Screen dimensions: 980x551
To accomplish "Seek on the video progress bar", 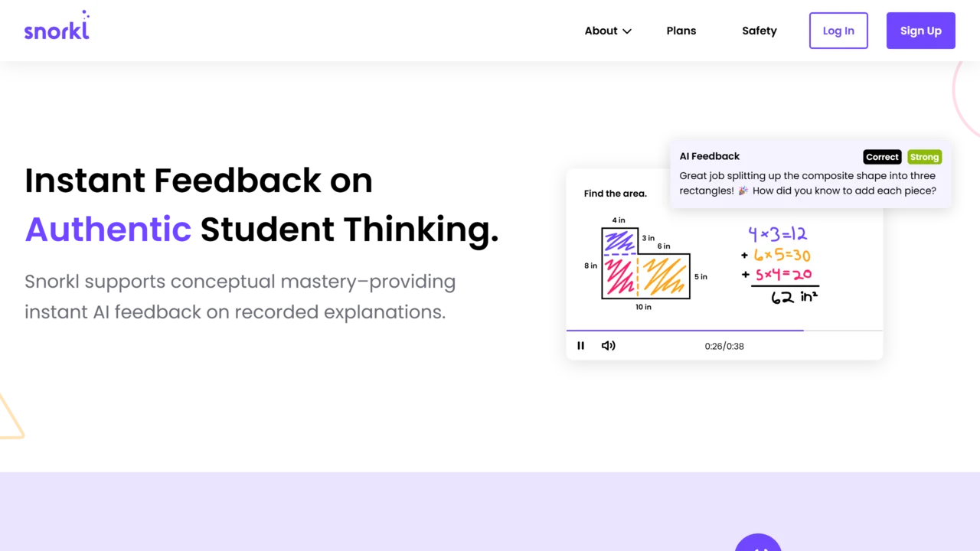I will [724, 331].
